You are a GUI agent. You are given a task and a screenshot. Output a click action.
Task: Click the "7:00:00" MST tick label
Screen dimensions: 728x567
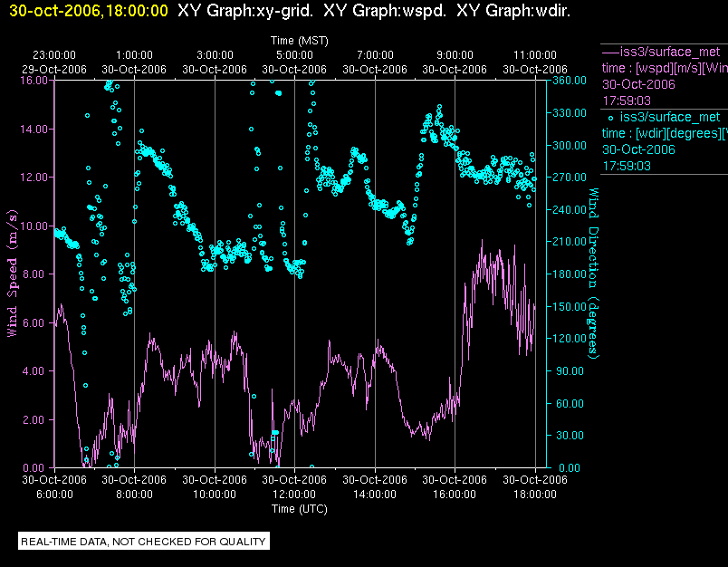[x=375, y=55]
